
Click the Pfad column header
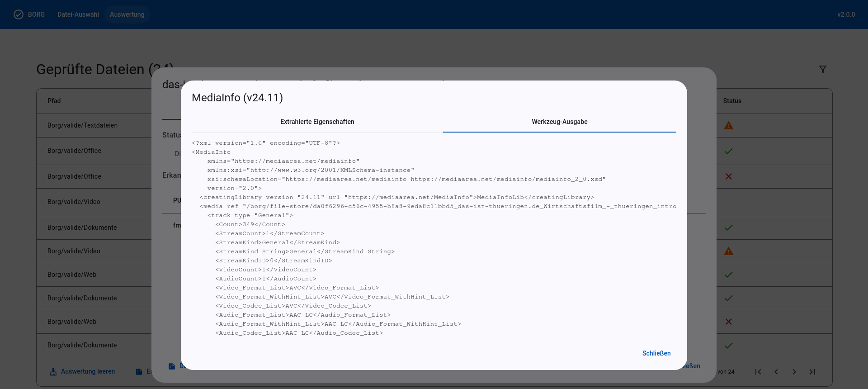54,101
